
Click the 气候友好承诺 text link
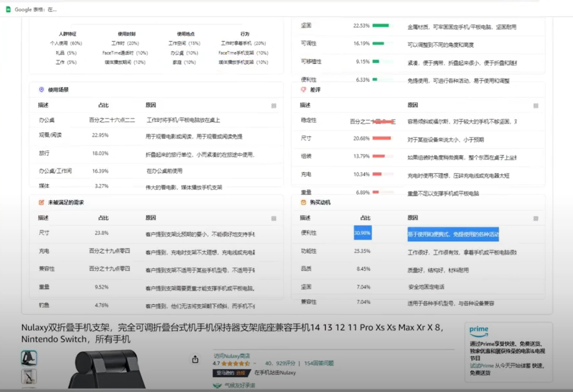coord(240,385)
